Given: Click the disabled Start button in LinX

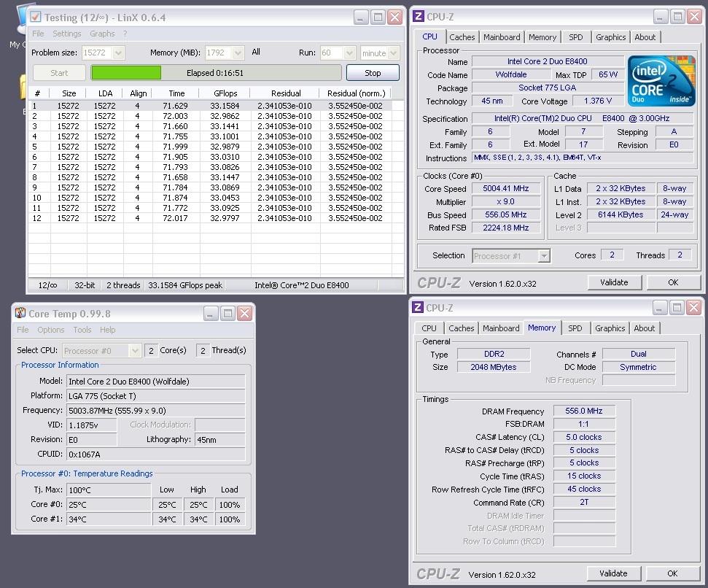Looking at the screenshot, I should pos(59,73).
